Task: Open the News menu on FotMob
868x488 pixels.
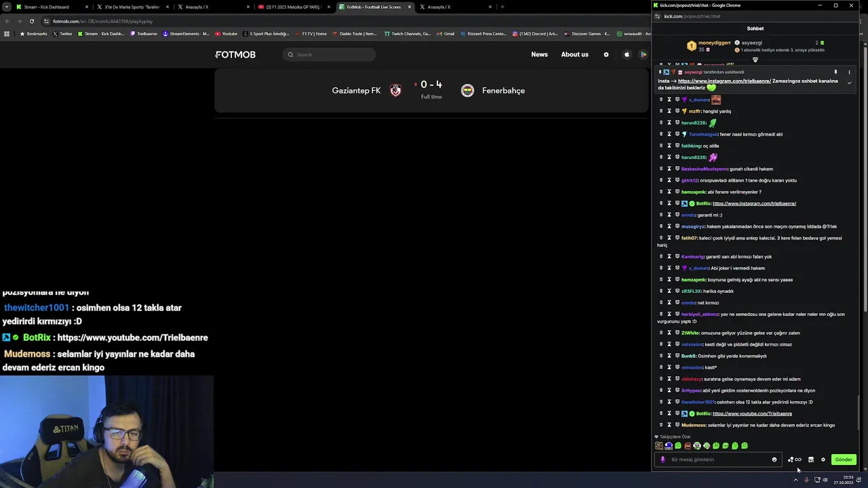Action: pyautogui.click(x=539, y=54)
